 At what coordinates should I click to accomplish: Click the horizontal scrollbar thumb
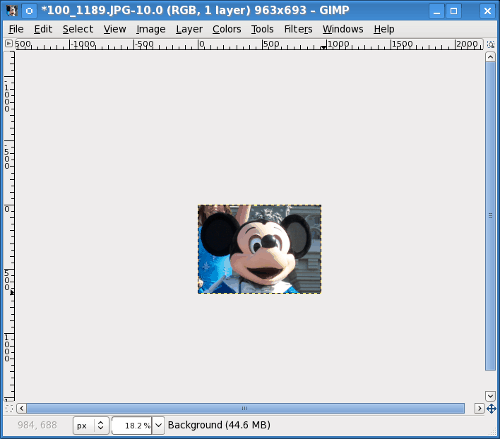pos(246,408)
